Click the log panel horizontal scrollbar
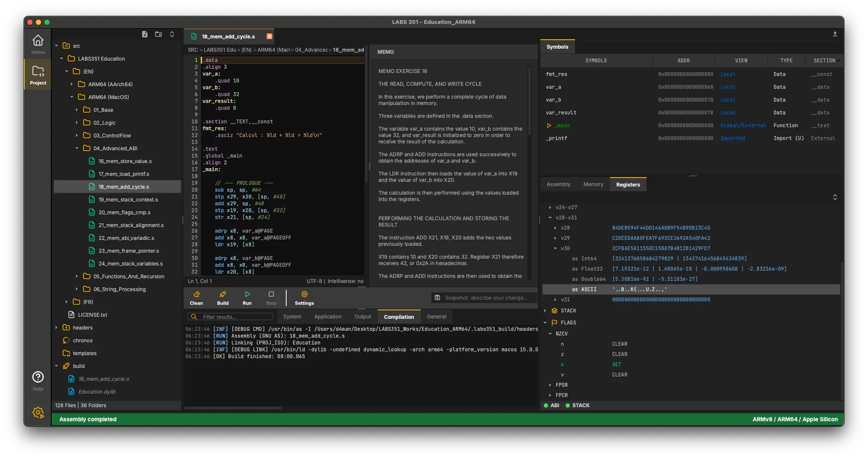The height and width of the screenshot is (458, 868). point(233,408)
